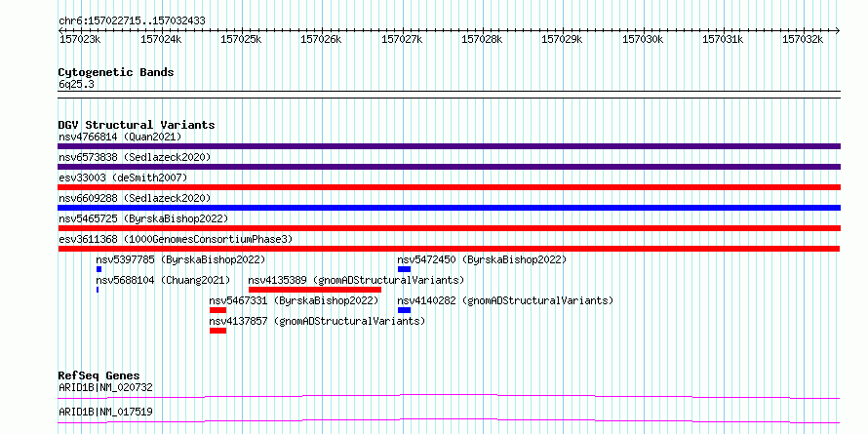Click the DGV Structural Variants track title
Screen dimensions: 868x434
(137, 125)
